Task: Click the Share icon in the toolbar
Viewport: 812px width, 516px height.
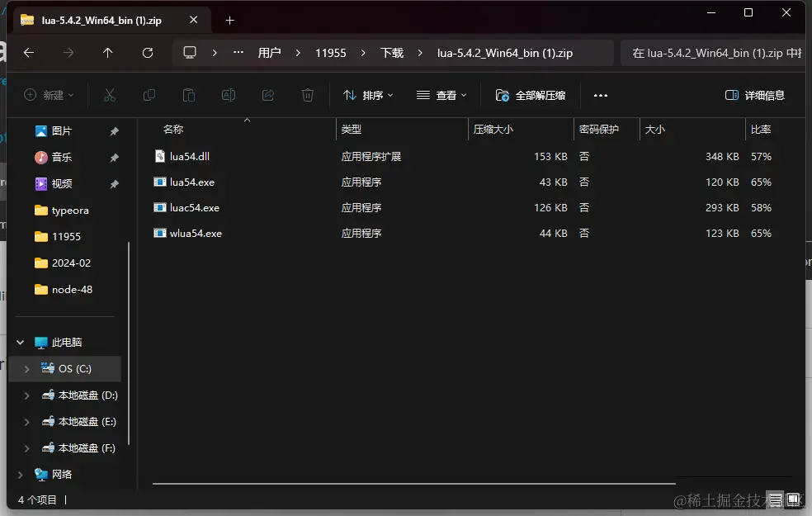Action: point(268,95)
